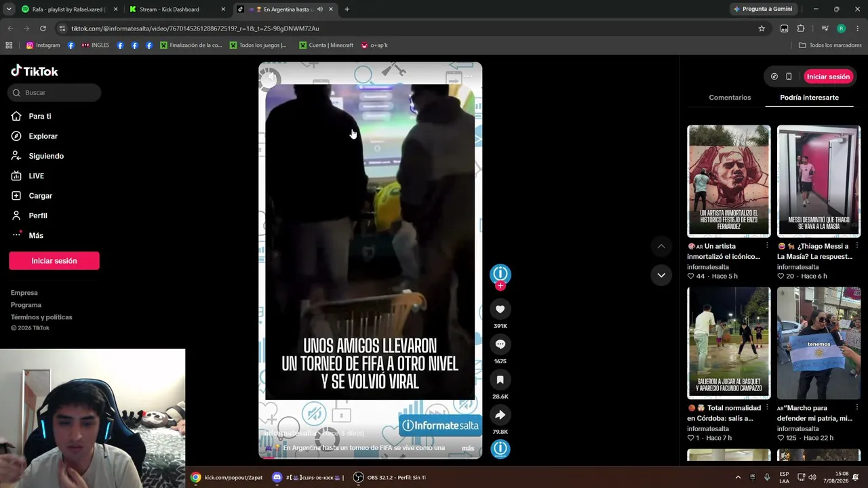The width and height of the screenshot is (868, 488).
Task: Open options for 'Total normalidad en Córdoba' card
Action: point(767,408)
